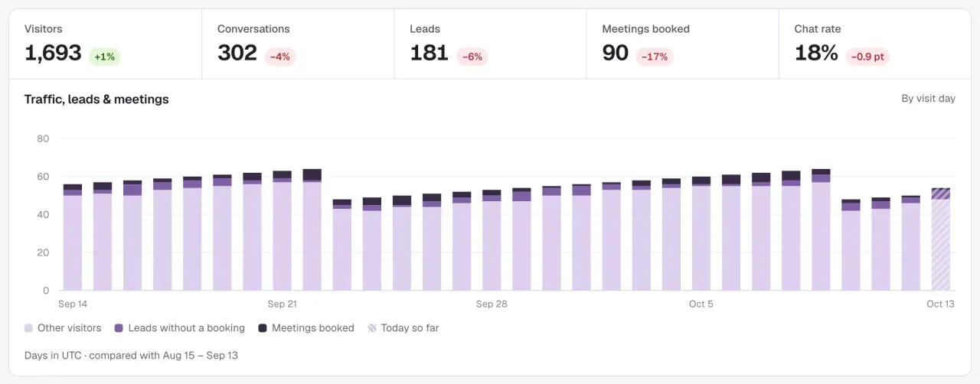
Task: Click the 60 y-axis tick label
Action: (x=43, y=177)
